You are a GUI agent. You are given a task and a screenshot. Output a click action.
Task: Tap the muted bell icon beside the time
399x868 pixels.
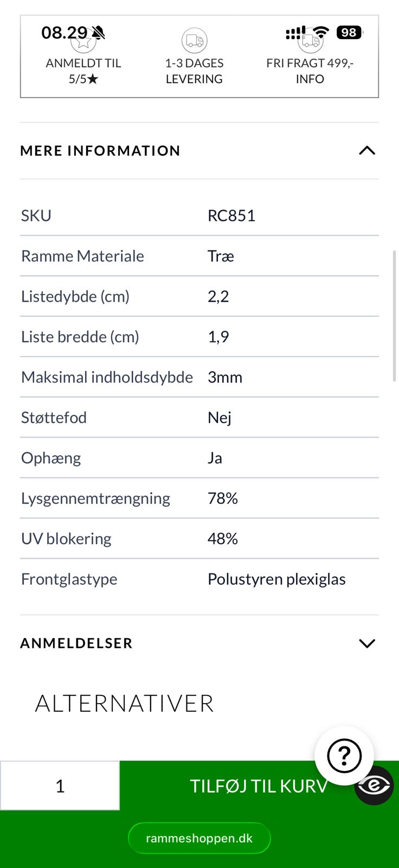coord(98,33)
